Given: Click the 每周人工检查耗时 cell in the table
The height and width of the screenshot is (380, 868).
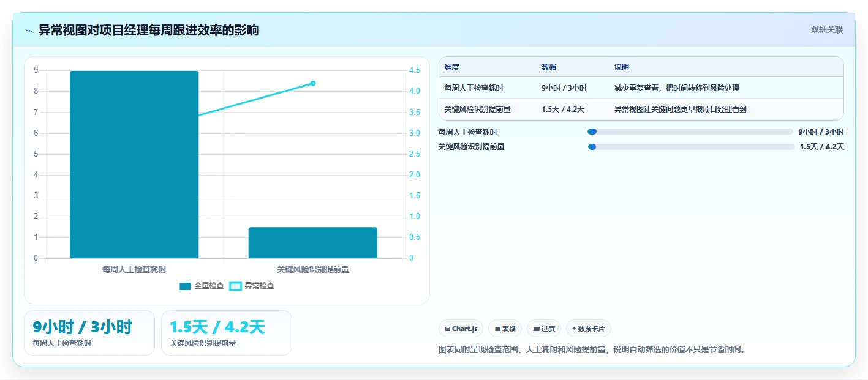Looking at the screenshot, I should [x=474, y=88].
